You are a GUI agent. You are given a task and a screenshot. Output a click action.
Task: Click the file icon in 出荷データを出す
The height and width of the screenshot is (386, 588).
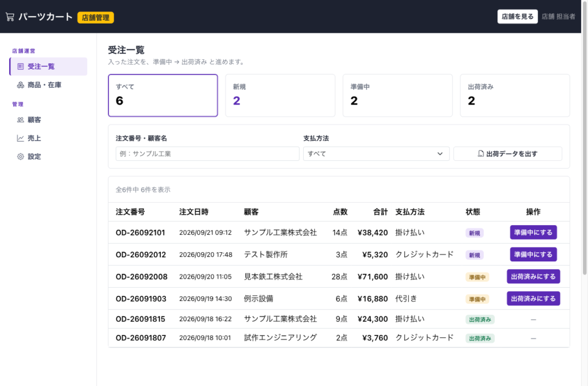[481, 154]
